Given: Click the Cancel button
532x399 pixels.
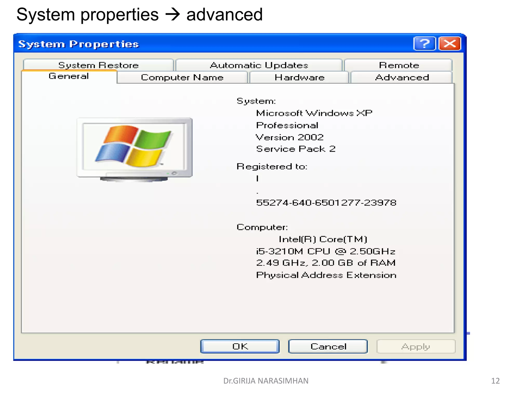Looking at the screenshot, I should tap(328, 346).
